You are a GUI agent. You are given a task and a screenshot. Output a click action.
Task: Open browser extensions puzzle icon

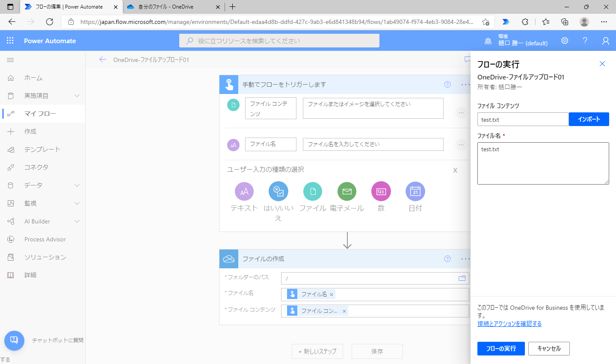coord(525,22)
